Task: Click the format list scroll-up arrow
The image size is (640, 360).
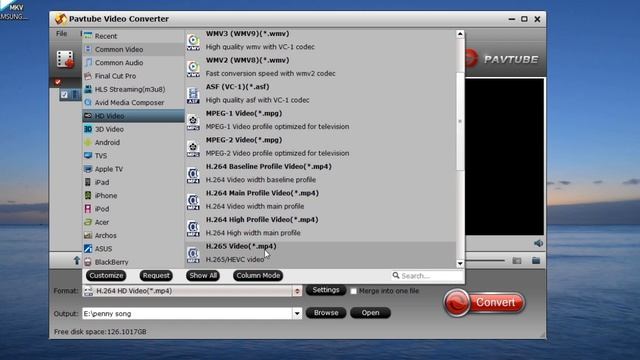Action: click(460, 34)
